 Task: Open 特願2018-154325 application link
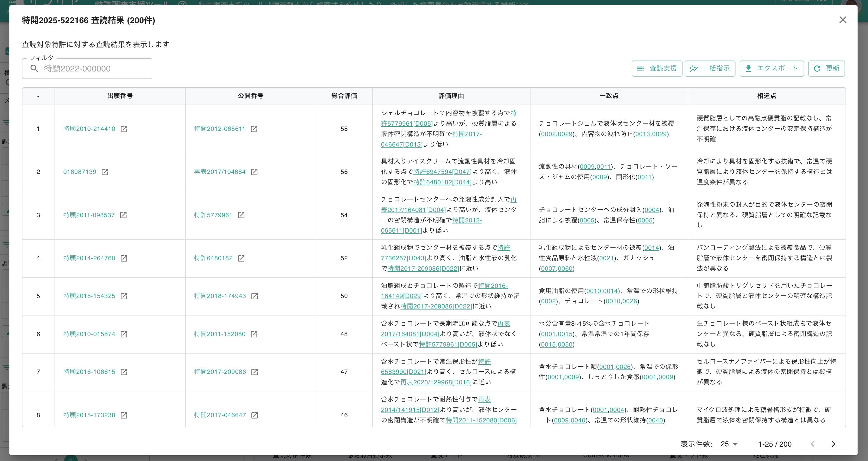tap(89, 296)
